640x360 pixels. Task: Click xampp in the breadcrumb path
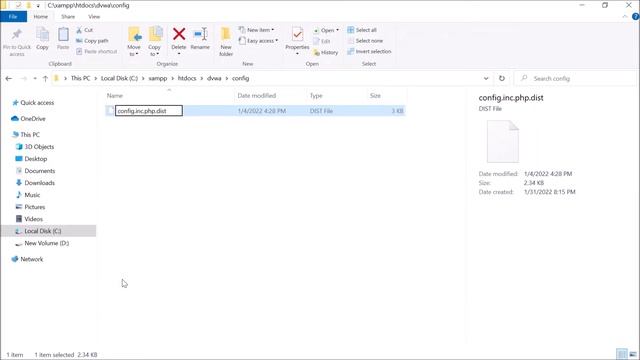(158, 78)
